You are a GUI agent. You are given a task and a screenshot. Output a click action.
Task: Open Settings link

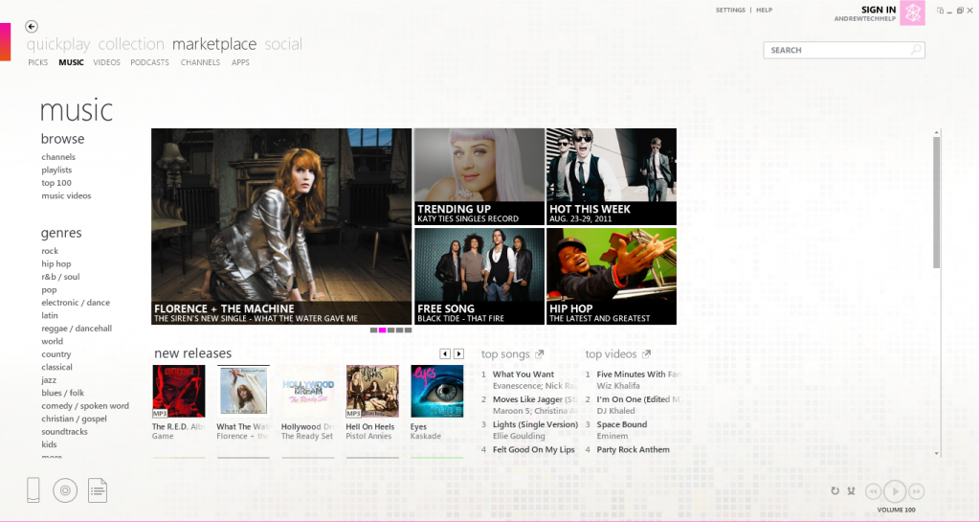tap(730, 10)
